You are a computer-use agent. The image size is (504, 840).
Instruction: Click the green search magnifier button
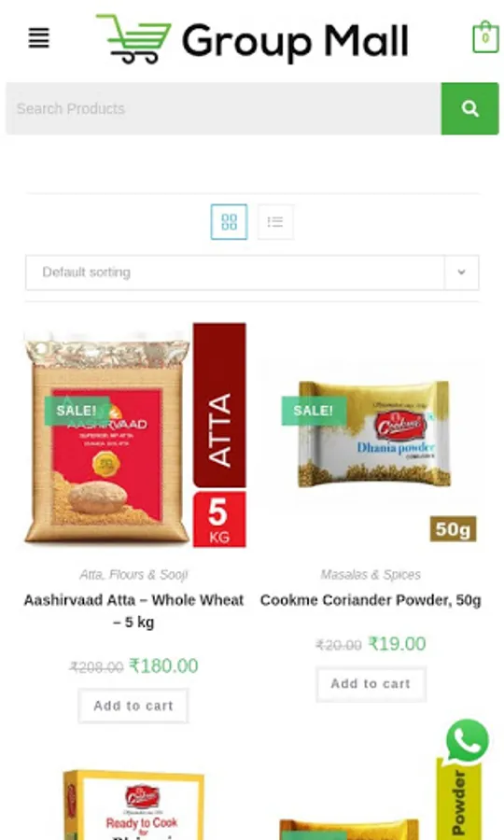pyautogui.click(x=469, y=109)
